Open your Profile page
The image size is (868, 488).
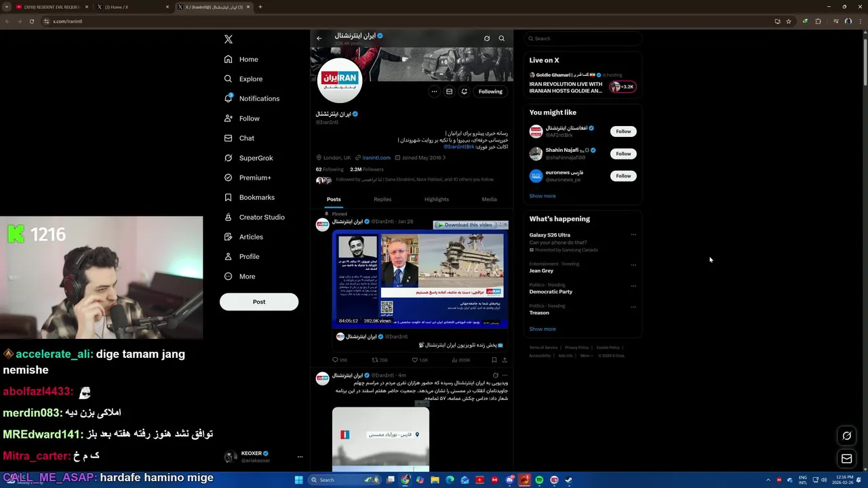[x=242, y=256]
